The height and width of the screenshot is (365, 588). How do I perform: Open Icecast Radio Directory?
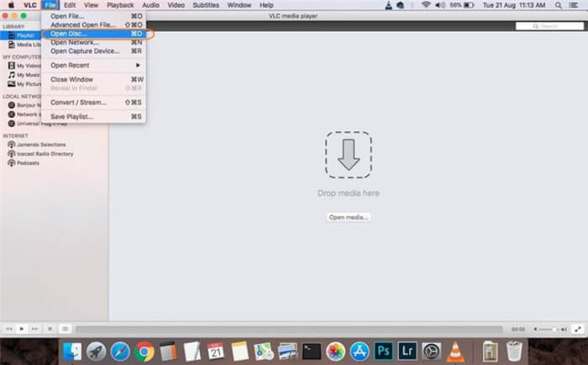[40, 154]
